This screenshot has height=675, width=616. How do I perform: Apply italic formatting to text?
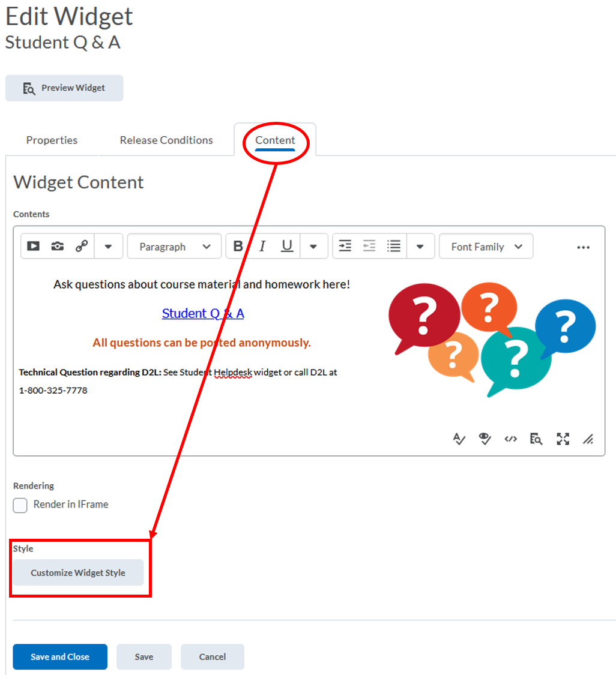(262, 246)
